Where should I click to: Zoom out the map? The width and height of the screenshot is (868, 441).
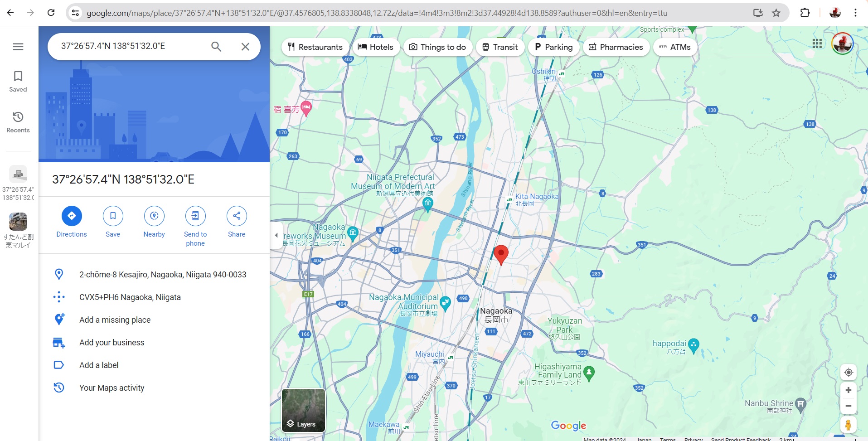[x=849, y=406]
